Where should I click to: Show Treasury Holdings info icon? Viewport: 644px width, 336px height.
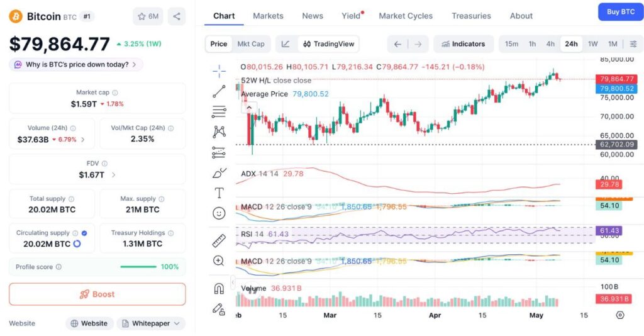[x=171, y=233]
